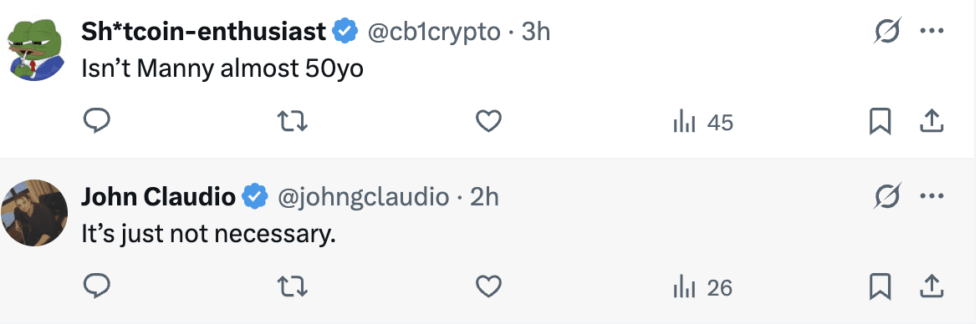View analytics showing 45 views
Viewport: 980px width, 324px height.
click(x=703, y=123)
